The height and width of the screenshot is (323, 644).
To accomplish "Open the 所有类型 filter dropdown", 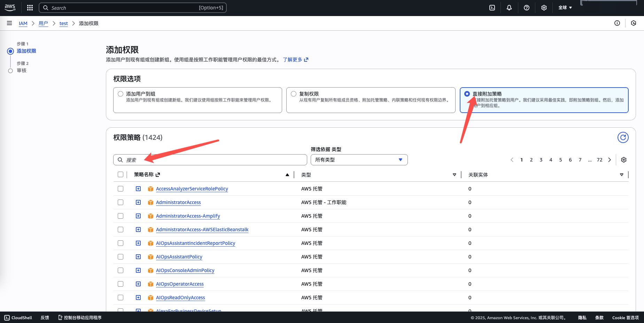I will point(359,160).
